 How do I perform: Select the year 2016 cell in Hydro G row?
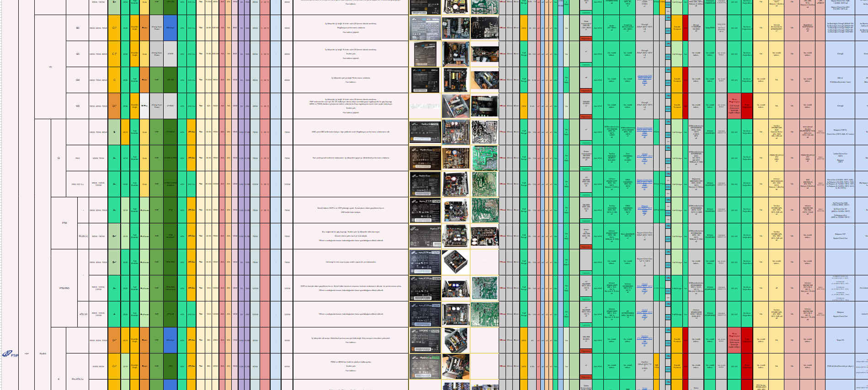(125, 132)
